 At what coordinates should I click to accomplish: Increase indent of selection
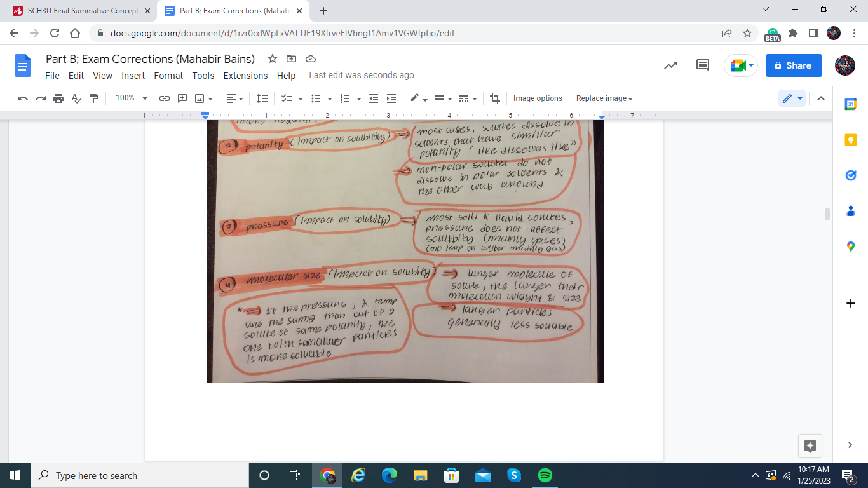391,98
